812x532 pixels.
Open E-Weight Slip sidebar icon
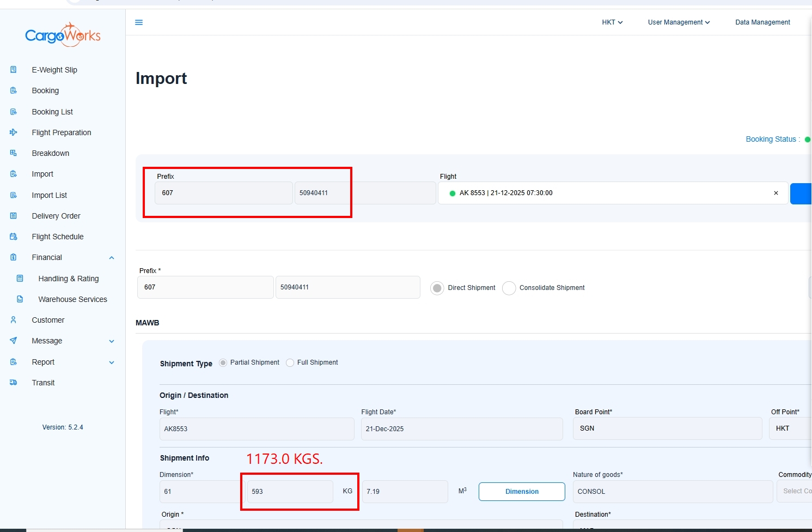tap(14, 70)
